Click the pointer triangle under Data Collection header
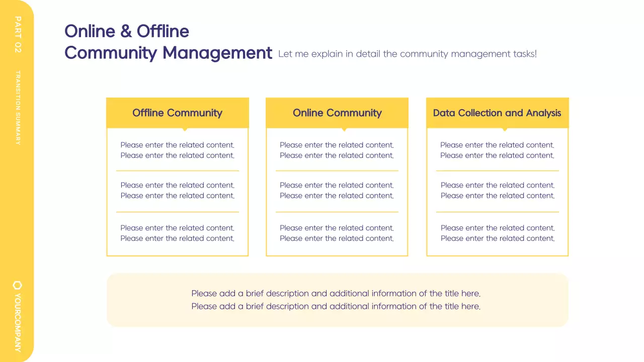The image size is (644, 362). click(x=505, y=129)
